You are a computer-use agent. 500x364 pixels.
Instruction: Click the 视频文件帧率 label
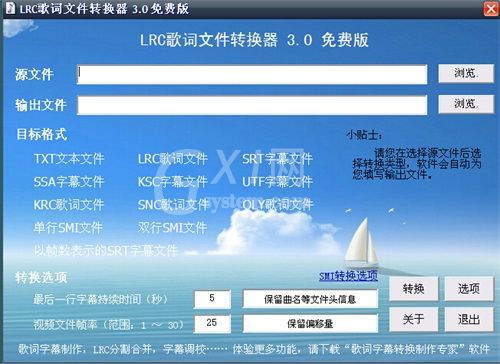[108, 324]
